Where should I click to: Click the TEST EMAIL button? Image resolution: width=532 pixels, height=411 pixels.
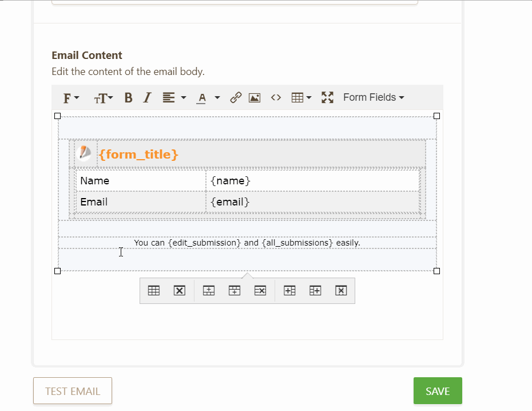pos(73,391)
